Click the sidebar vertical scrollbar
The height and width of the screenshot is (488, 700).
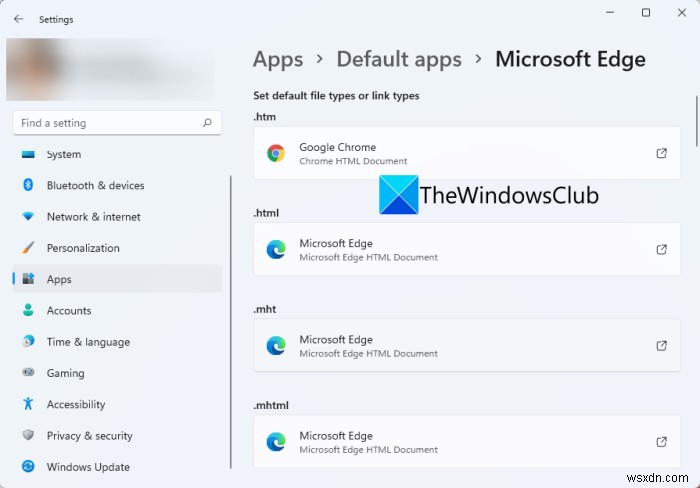coord(231,321)
